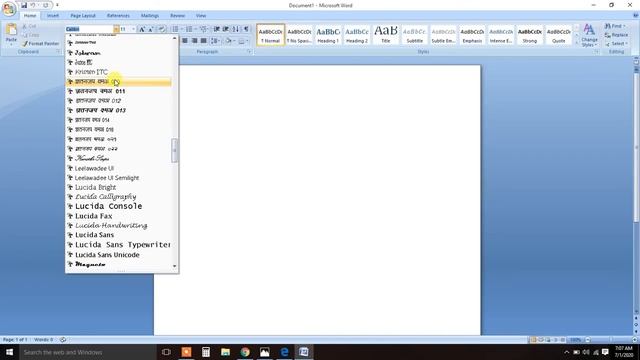Screen dimensions: 640x360
Task: Toggle bulleted list formatting
Action: 176,29
